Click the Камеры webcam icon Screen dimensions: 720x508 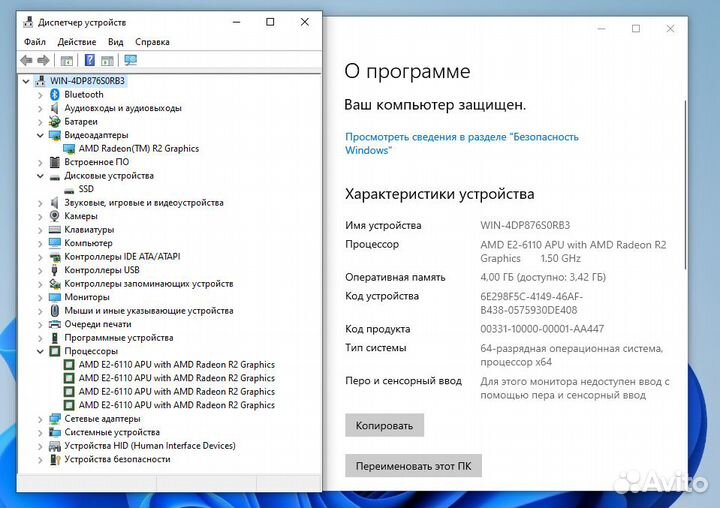(55, 216)
